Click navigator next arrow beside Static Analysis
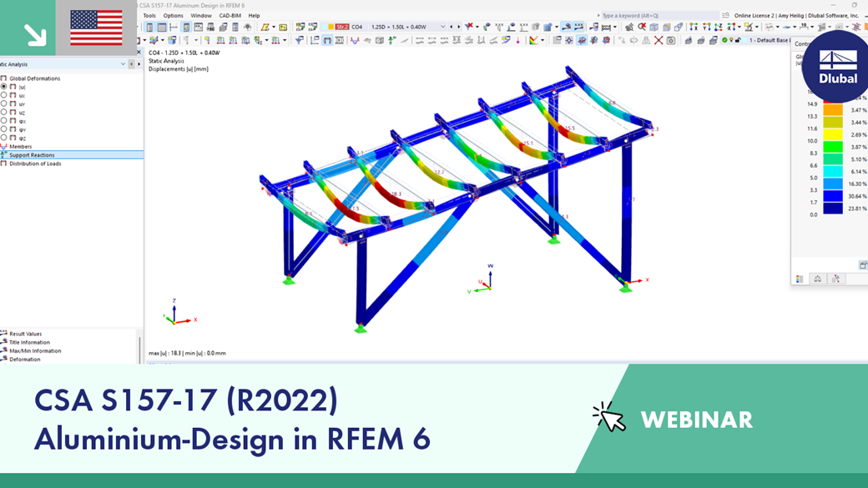The image size is (868, 488). click(139, 64)
